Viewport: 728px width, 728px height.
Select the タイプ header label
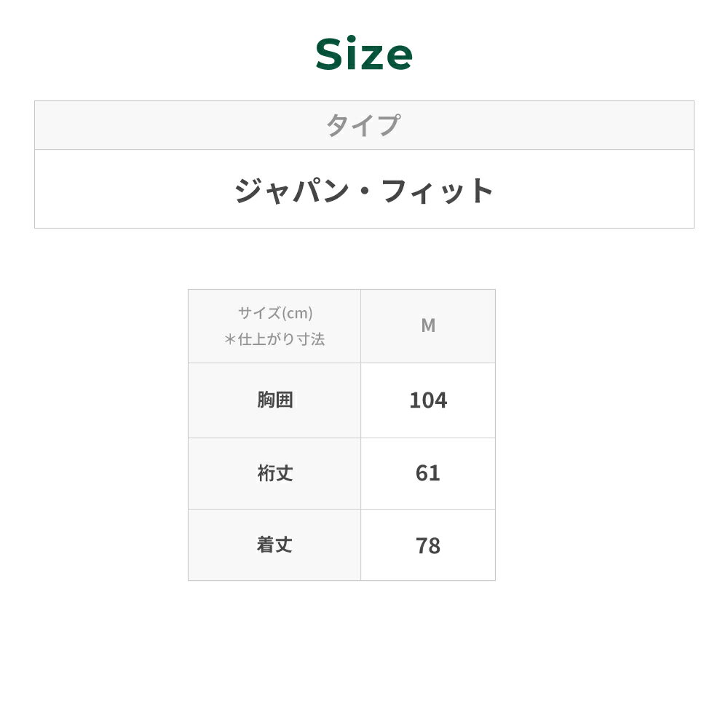point(363,125)
